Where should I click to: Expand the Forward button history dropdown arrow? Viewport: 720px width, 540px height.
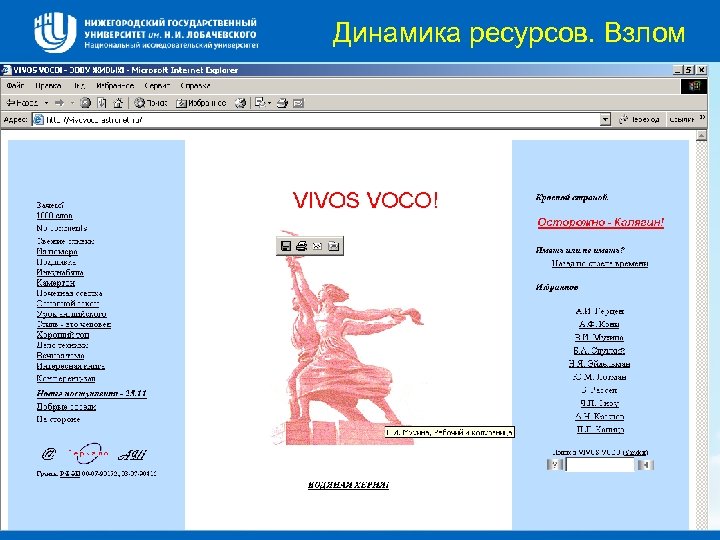[x=72, y=103]
